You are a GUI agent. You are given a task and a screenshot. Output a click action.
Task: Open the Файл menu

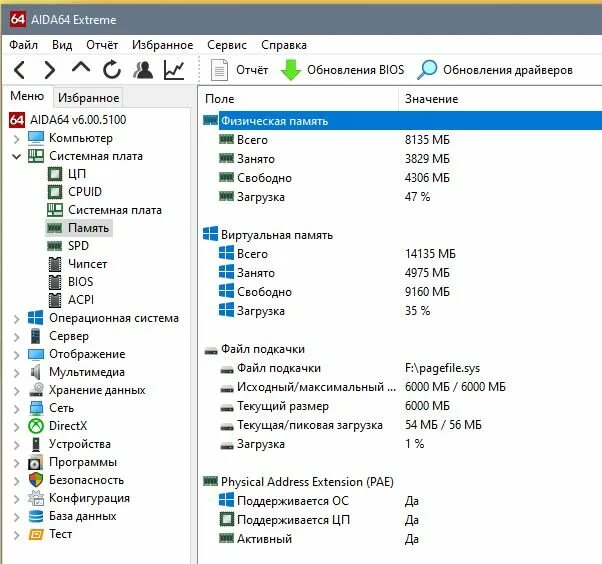[23, 45]
